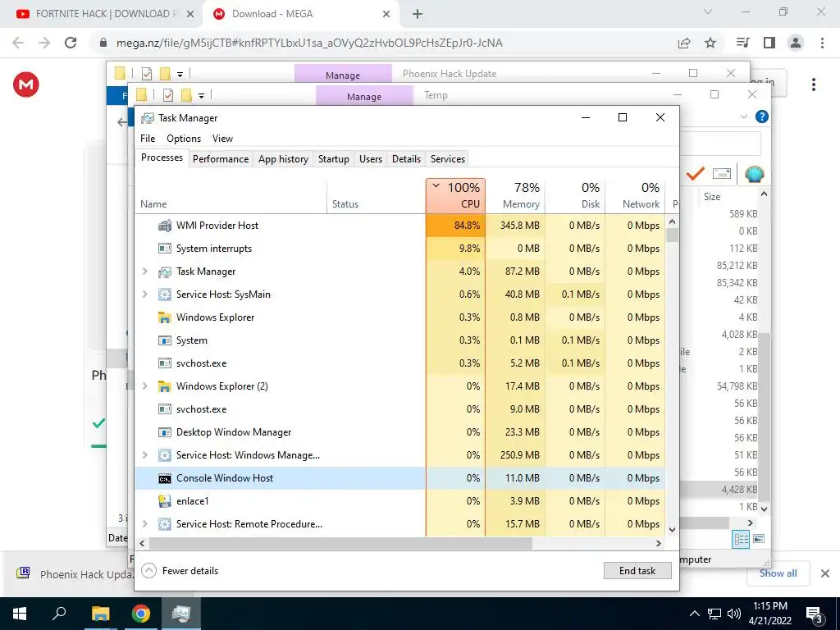Bookmark this page with the star icon
This screenshot has width=840, height=630.
tap(710, 43)
